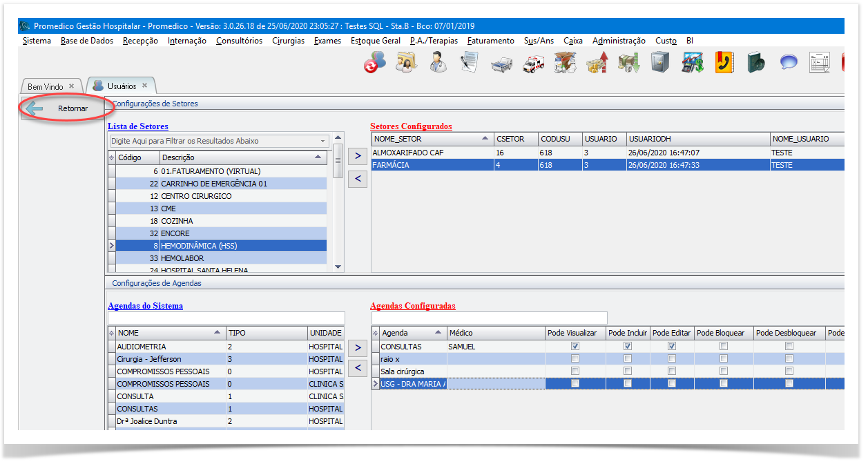Click the money with red up arrow icon
Viewport: 868px width, 464px height.
pos(597,64)
